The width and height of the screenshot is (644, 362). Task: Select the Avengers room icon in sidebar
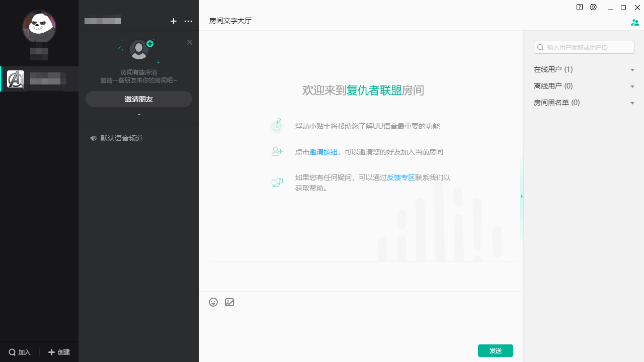(16, 79)
